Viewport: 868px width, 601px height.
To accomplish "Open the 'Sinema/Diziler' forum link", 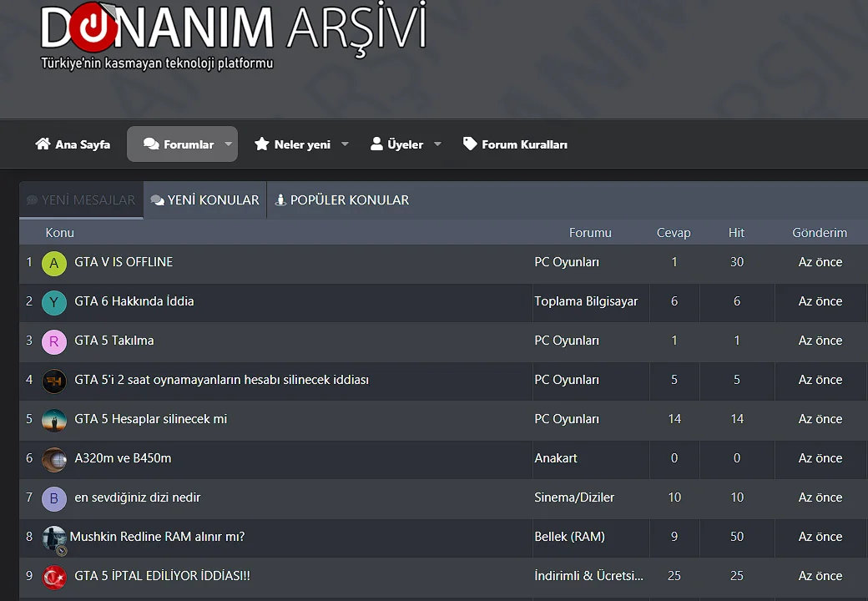I will click(574, 497).
